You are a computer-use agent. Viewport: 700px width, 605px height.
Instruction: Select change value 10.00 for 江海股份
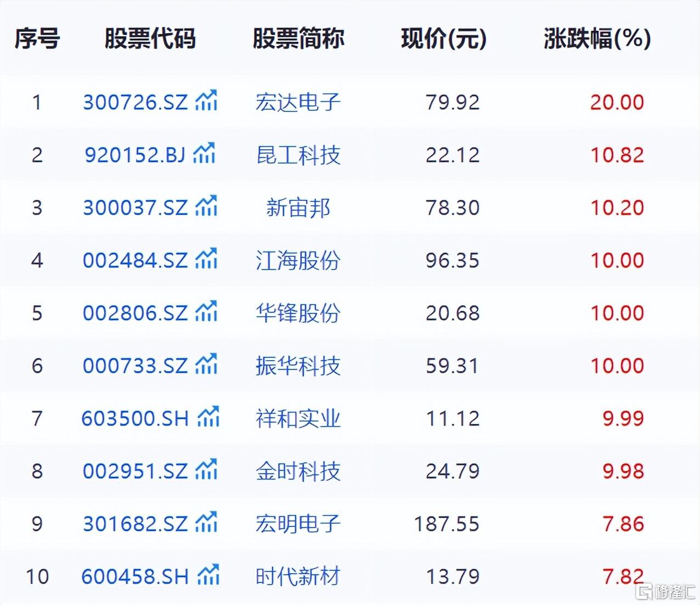[x=617, y=260]
